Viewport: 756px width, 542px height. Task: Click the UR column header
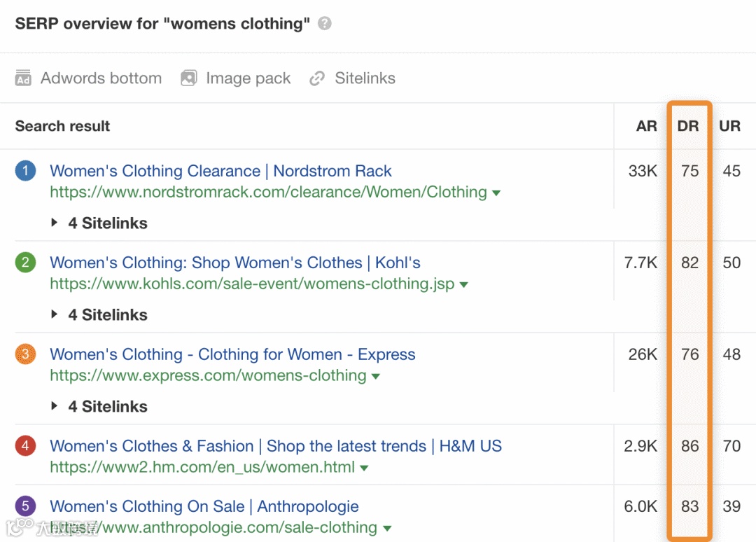(x=729, y=126)
